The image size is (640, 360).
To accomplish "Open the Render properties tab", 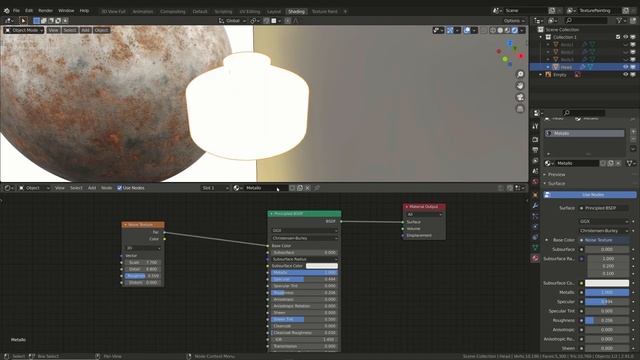I will pos(535,140).
